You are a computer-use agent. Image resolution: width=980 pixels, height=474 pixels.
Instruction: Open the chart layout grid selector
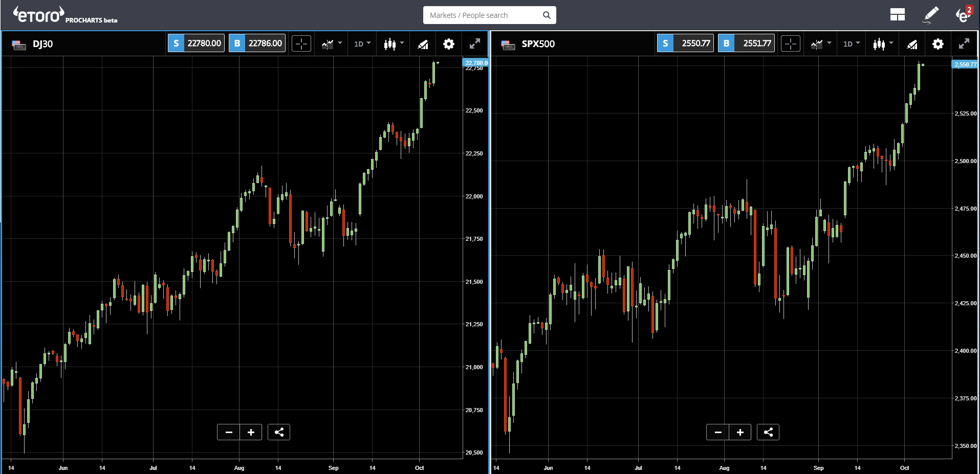tap(897, 15)
